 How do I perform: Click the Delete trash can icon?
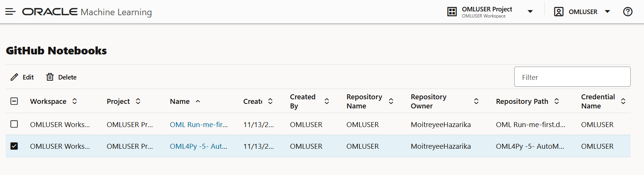tap(50, 77)
